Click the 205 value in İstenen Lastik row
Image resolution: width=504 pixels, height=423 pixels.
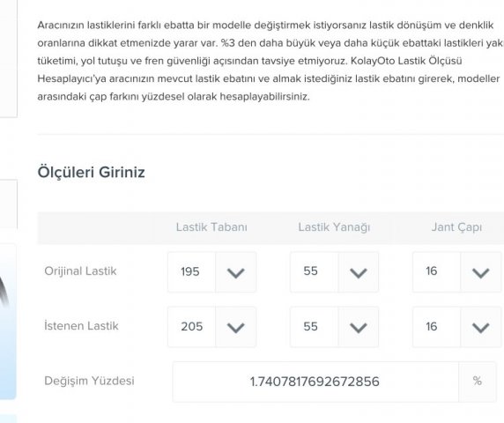click(191, 327)
